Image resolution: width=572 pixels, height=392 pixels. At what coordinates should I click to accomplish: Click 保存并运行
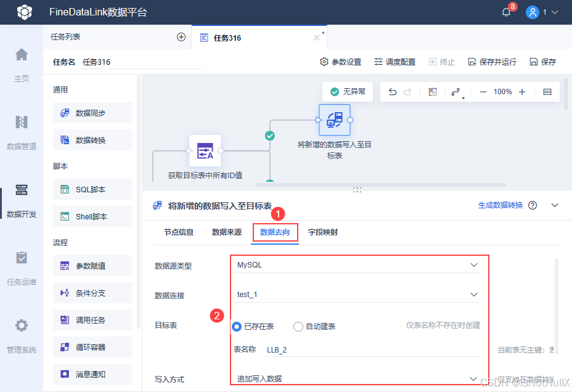[x=492, y=62]
